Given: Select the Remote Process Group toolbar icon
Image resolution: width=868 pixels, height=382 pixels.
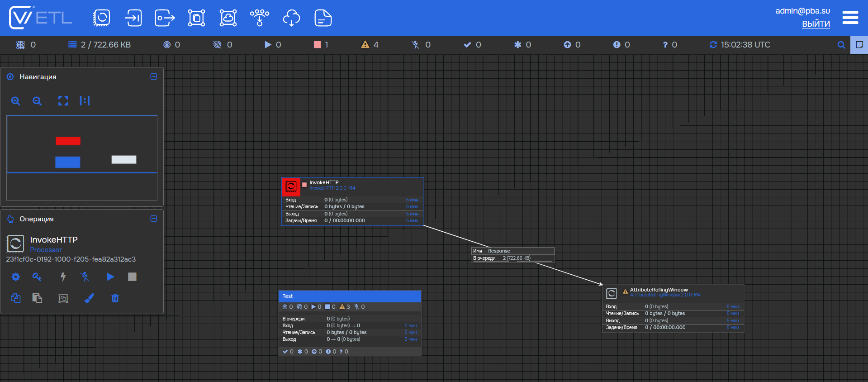Looking at the screenshot, I should [228, 18].
